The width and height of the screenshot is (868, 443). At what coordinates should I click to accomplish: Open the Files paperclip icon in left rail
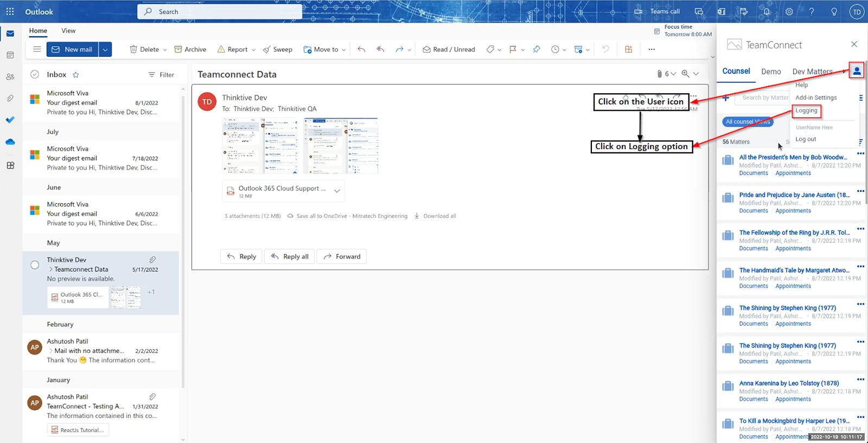[x=10, y=98]
